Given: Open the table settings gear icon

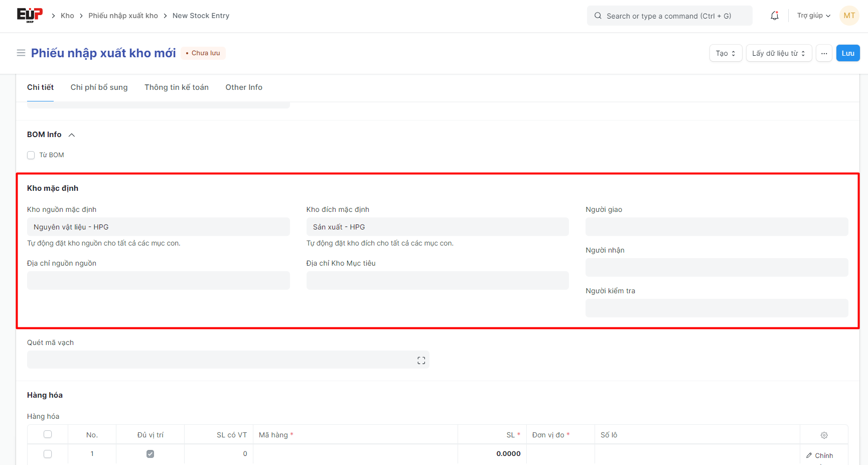Looking at the screenshot, I should tap(824, 435).
